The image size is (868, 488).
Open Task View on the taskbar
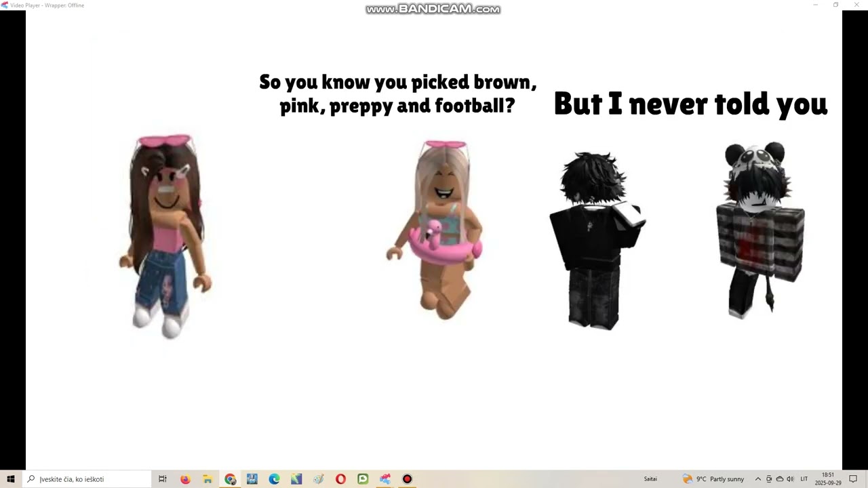click(x=163, y=479)
